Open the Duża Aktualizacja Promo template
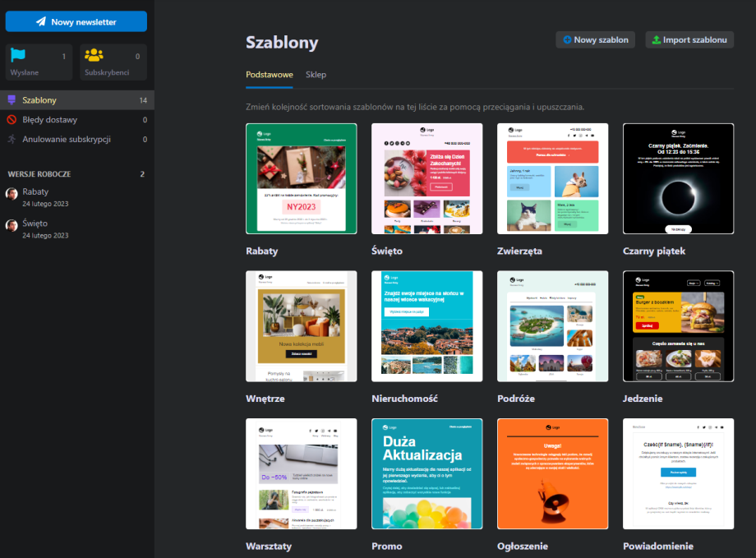 (x=426, y=473)
